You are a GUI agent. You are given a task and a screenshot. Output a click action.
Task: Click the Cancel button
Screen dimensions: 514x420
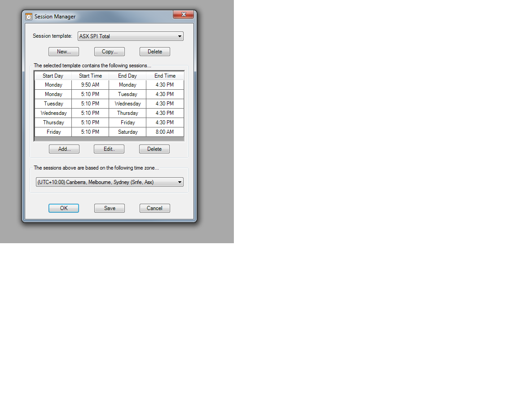pyautogui.click(x=155, y=208)
